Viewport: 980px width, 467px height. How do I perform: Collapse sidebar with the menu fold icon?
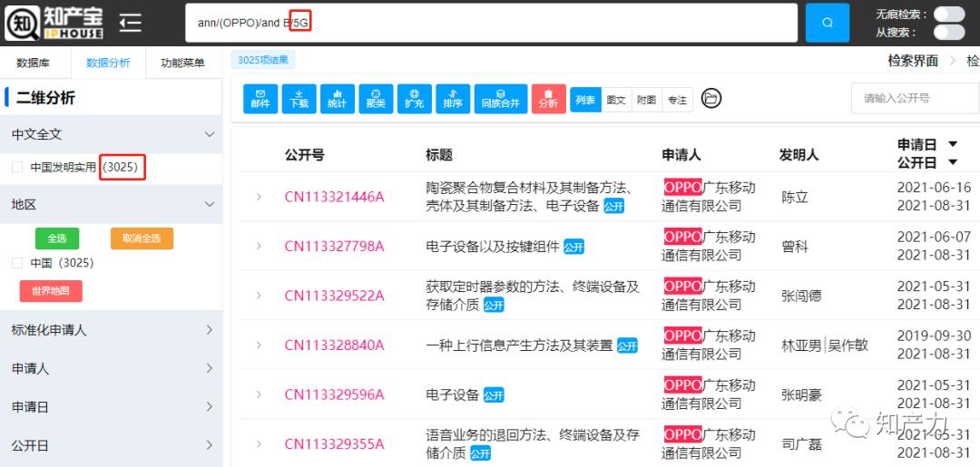click(x=131, y=23)
